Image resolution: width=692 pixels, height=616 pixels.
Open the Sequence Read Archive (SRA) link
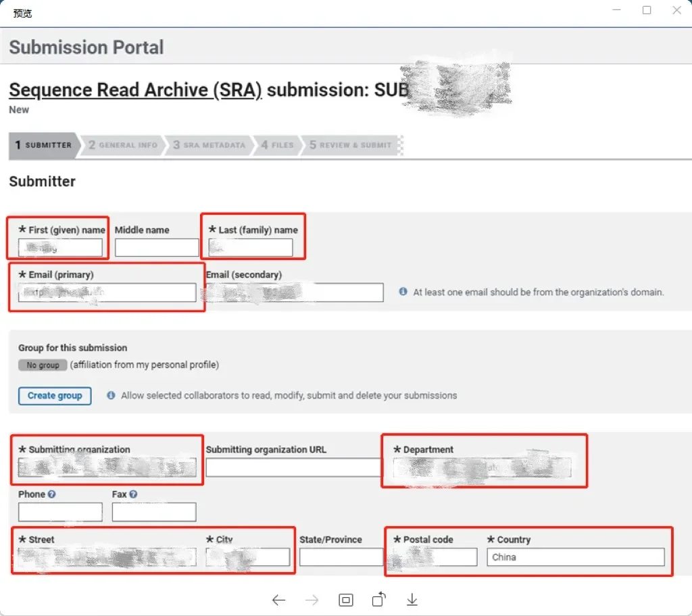tap(135, 90)
